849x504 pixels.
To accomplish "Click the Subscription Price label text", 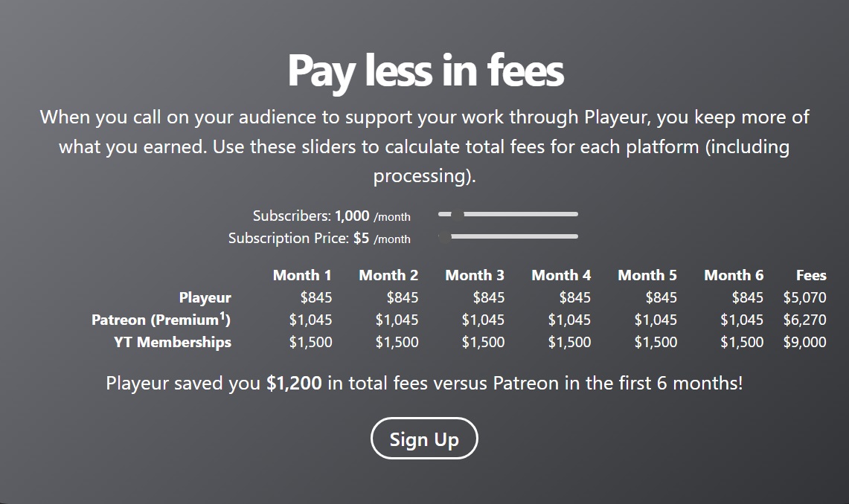I will [289, 239].
